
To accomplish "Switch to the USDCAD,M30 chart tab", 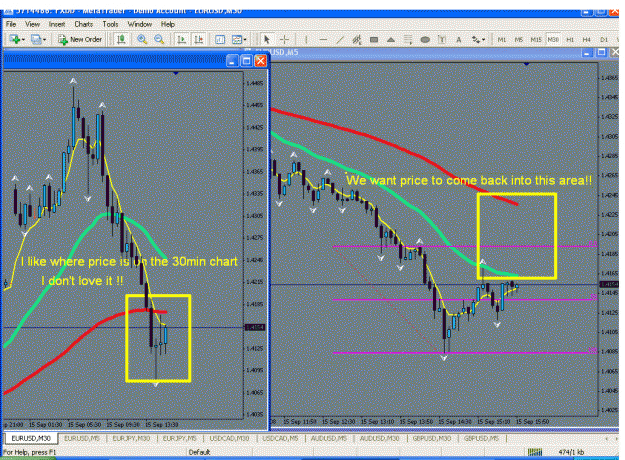I will pos(229,438).
